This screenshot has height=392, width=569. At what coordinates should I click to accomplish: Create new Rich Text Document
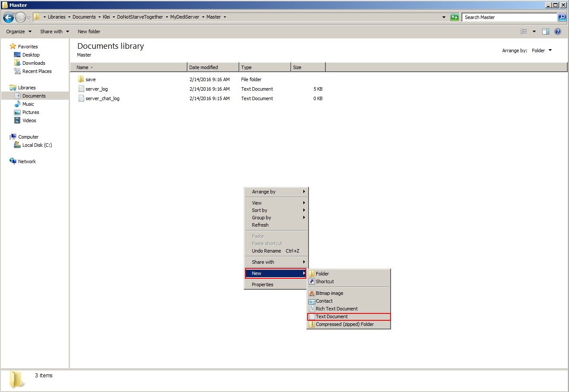[x=349, y=309]
